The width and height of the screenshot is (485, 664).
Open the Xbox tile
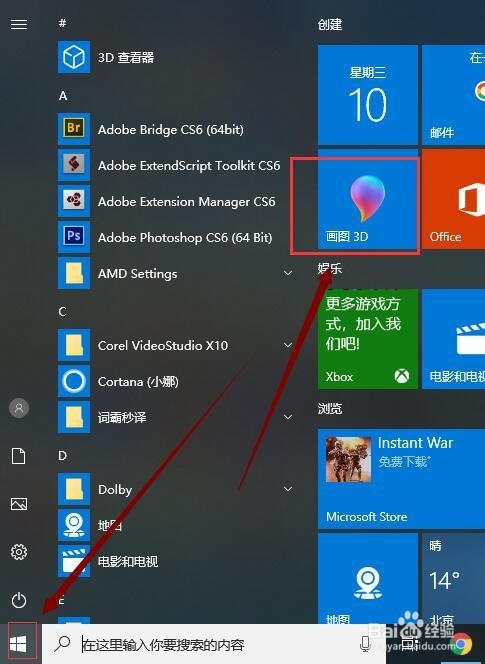(368, 339)
